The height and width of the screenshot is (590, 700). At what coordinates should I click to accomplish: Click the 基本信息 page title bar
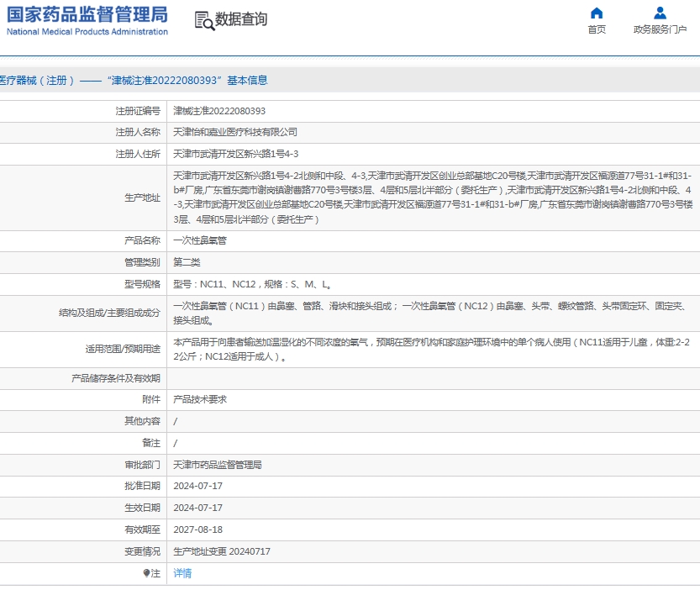[350, 81]
